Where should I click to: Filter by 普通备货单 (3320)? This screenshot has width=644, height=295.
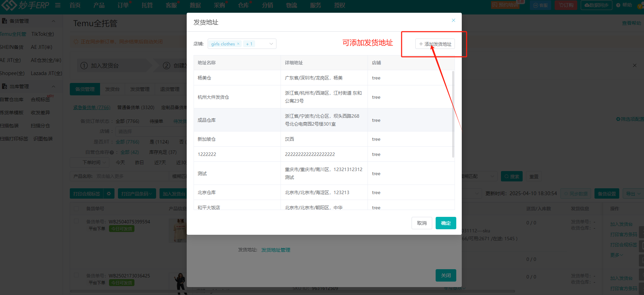[x=136, y=107]
